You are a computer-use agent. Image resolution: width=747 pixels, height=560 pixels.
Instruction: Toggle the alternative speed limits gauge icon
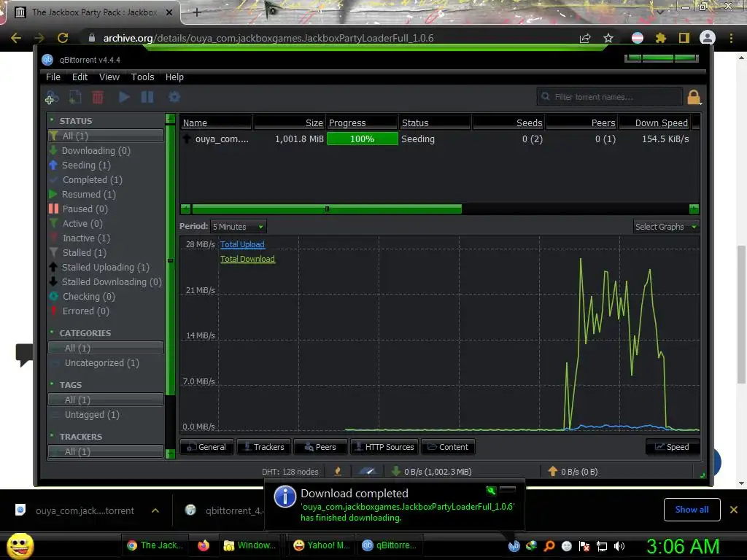(x=368, y=472)
